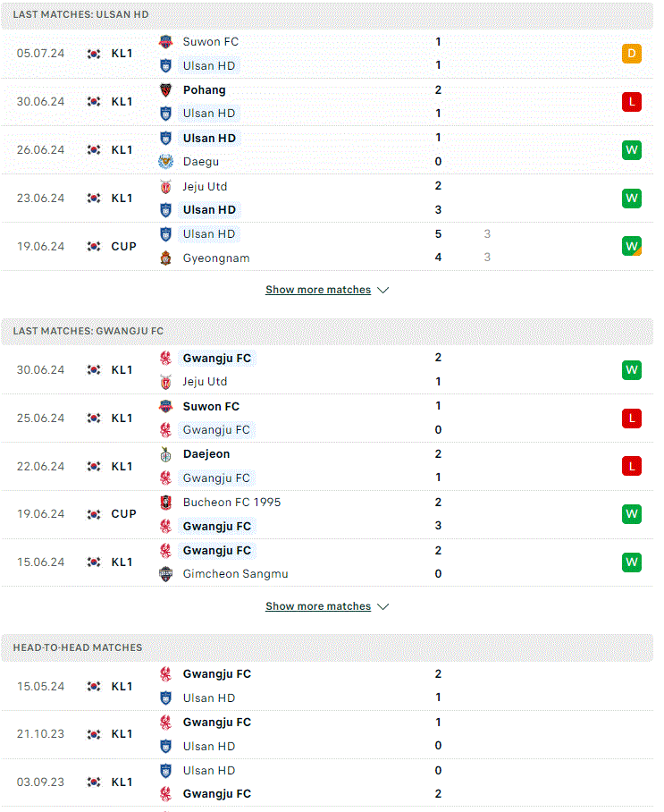The height and width of the screenshot is (812, 664).
Task: Click the Daegu team crest icon
Action: (165, 162)
